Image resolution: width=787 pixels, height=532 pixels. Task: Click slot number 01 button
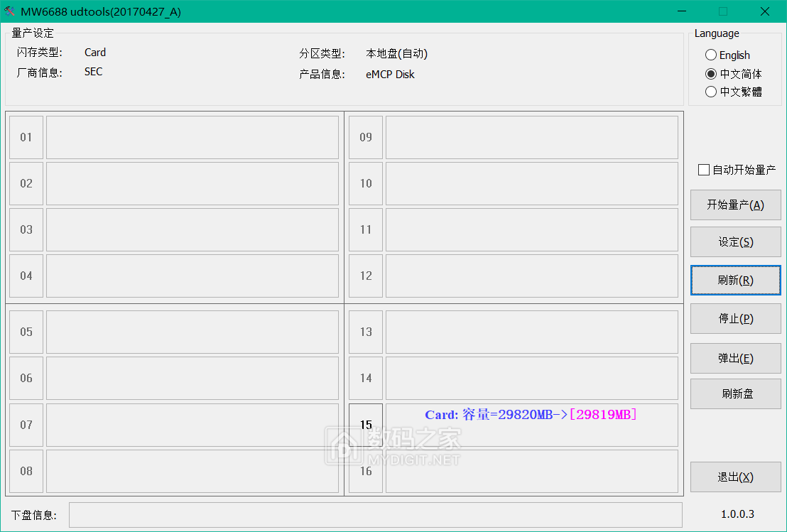26,137
